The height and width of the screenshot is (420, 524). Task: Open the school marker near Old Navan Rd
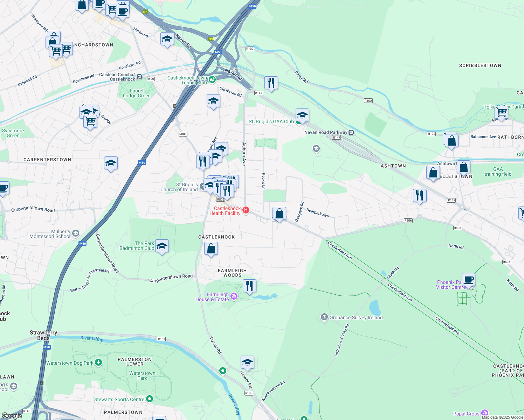[213, 102]
